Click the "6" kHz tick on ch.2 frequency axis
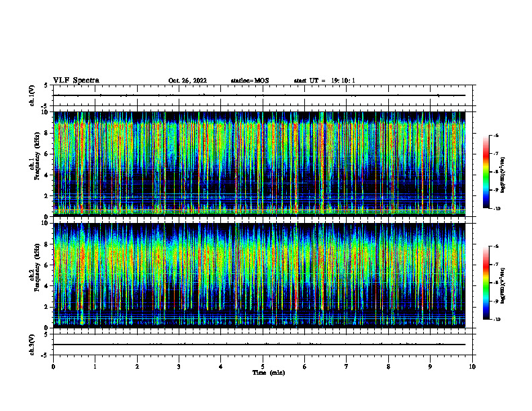 pyautogui.click(x=47, y=265)
